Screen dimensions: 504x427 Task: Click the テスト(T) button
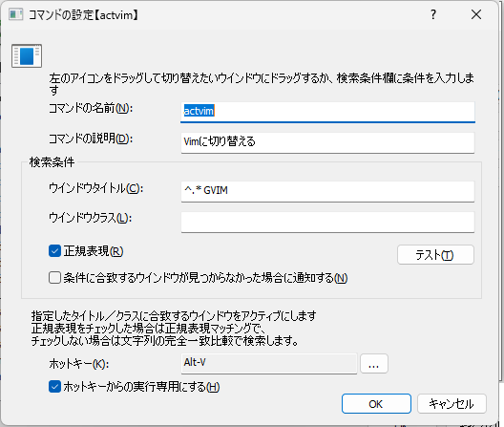435,255
